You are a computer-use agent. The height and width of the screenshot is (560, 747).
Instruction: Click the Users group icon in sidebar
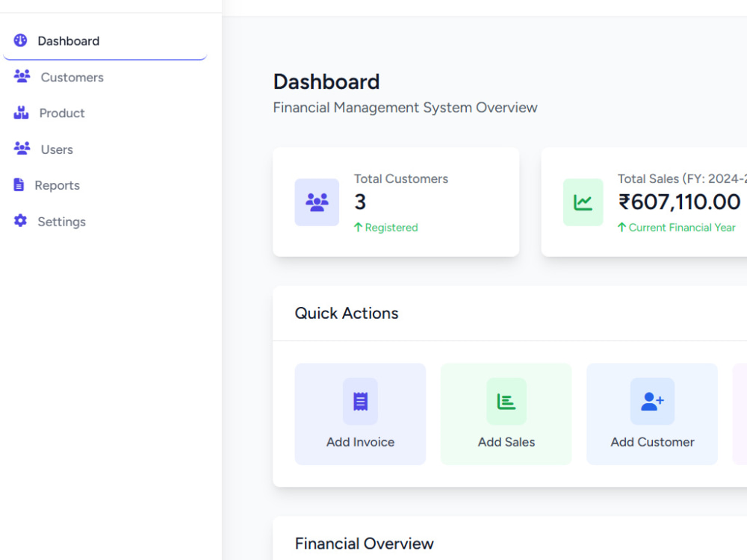22,149
